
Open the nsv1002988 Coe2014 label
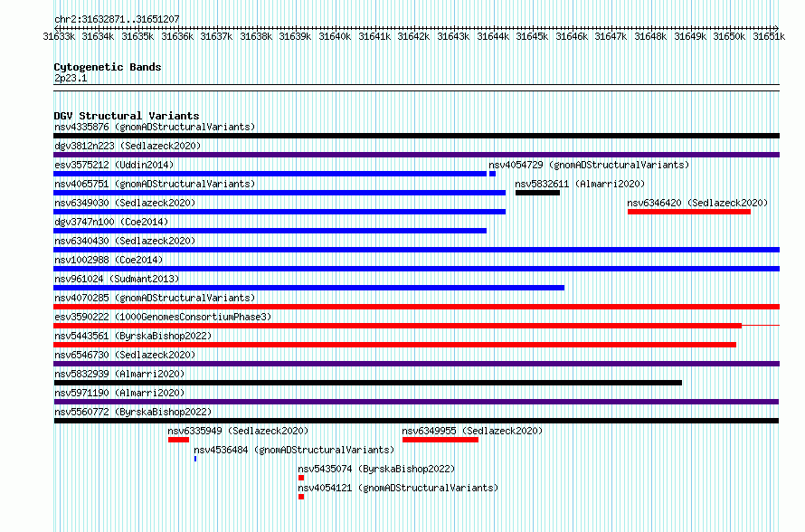click(109, 260)
